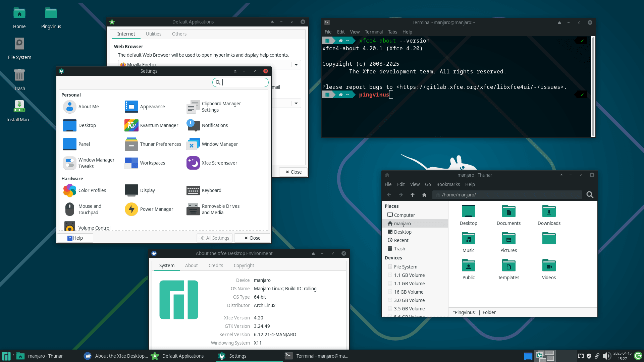
Task: Open the Downloads folder in Thunar
Action: [x=549, y=215]
